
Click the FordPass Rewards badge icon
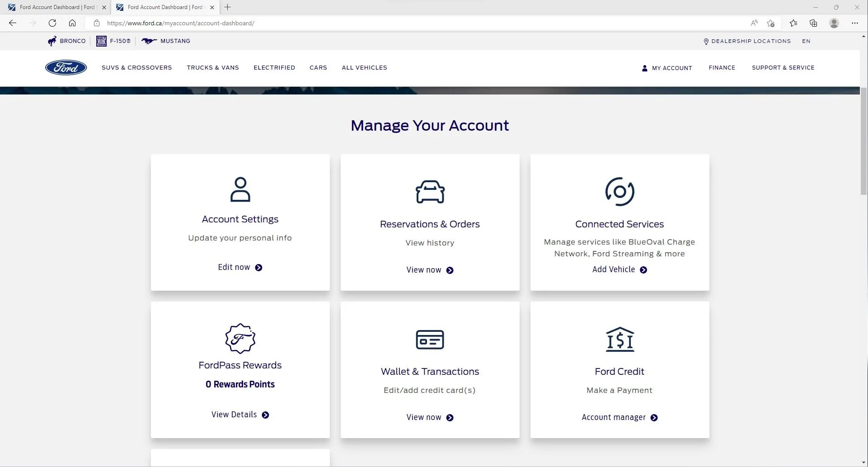[240, 339]
